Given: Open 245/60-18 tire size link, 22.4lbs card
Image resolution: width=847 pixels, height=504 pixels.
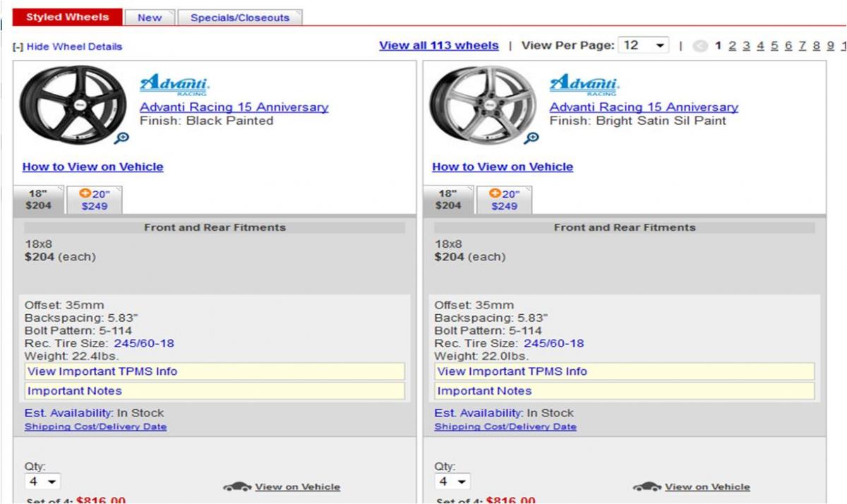Looking at the screenshot, I should click(144, 344).
